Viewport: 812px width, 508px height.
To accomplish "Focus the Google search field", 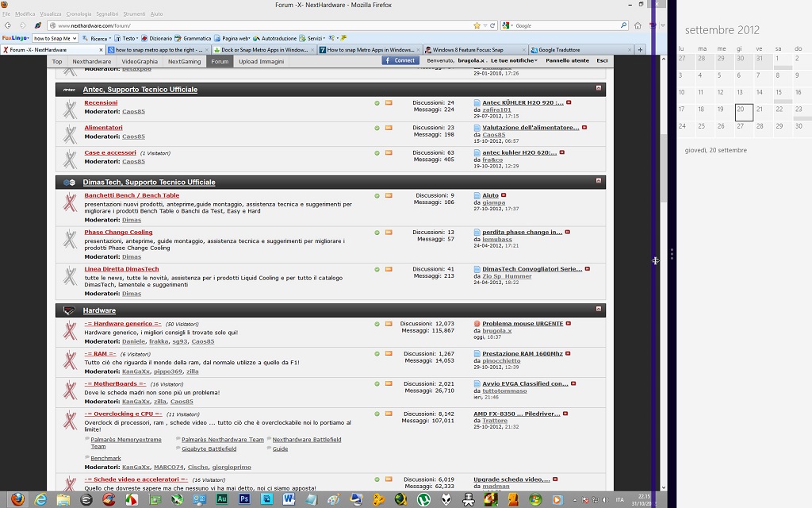I will [x=566, y=25].
